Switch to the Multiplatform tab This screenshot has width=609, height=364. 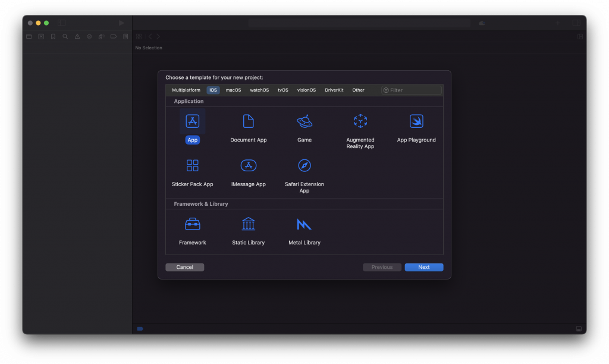coord(186,90)
